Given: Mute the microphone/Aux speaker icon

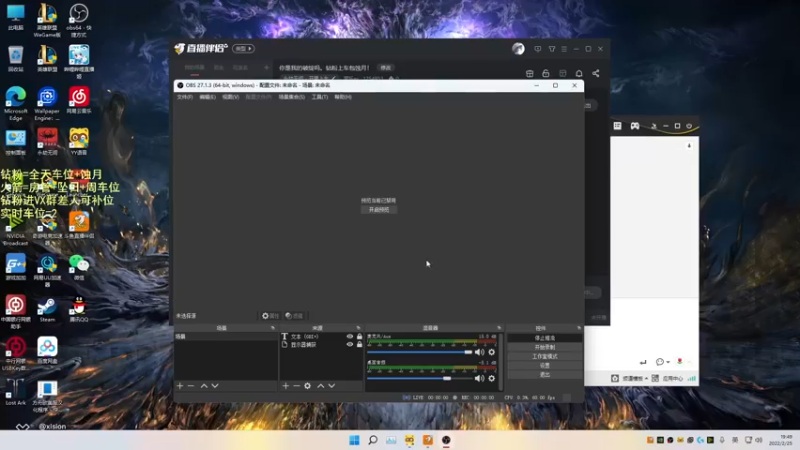Looking at the screenshot, I should click(480, 352).
